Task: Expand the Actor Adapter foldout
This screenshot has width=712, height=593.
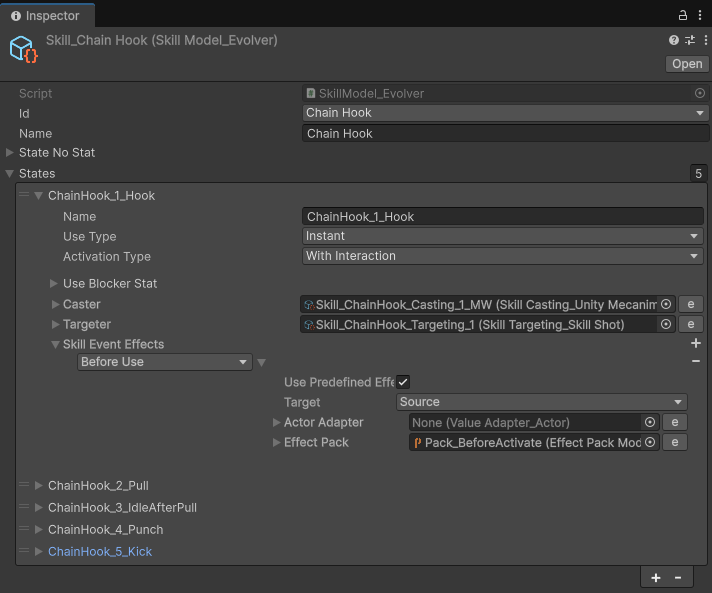Action: tap(276, 422)
